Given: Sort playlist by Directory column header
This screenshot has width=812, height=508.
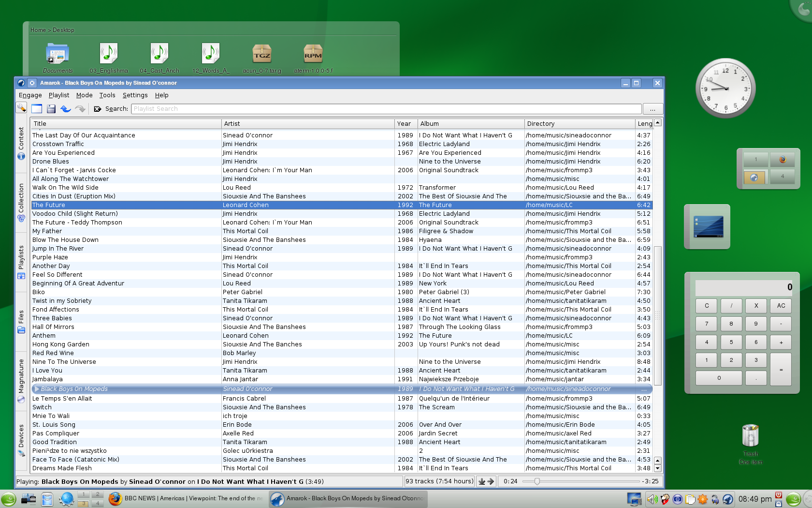Looking at the screenshot, I should tap(580, 124).
